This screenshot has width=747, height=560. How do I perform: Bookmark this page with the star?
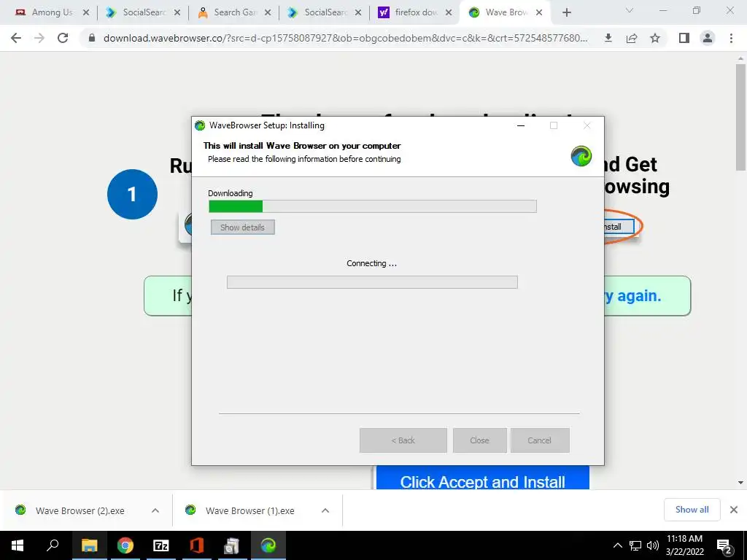pos(655,38)
